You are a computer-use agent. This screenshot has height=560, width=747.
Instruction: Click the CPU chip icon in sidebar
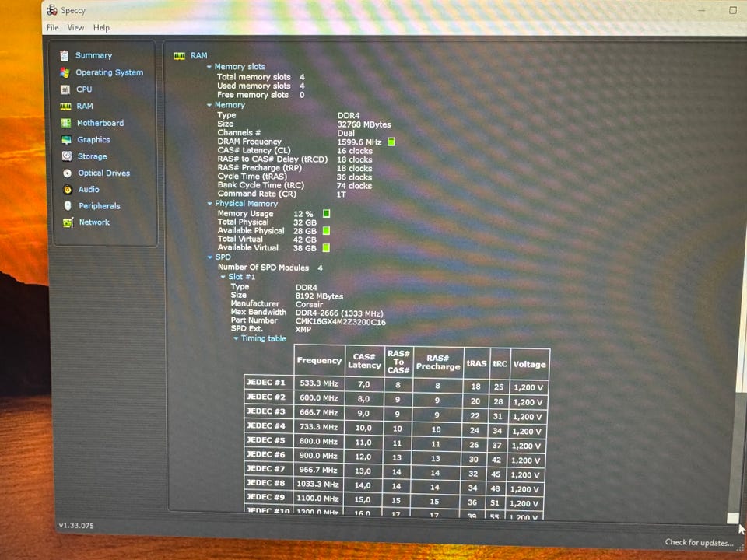point(65,89)
